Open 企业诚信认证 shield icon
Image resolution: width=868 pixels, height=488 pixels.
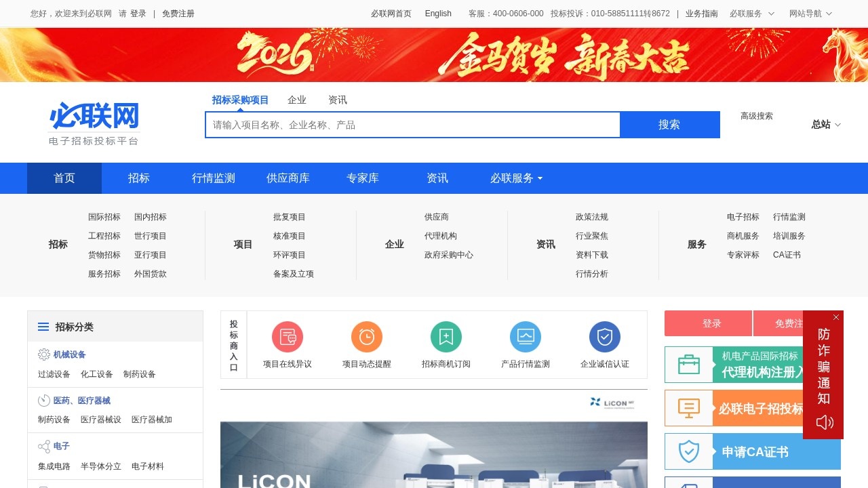coord(605,337)
